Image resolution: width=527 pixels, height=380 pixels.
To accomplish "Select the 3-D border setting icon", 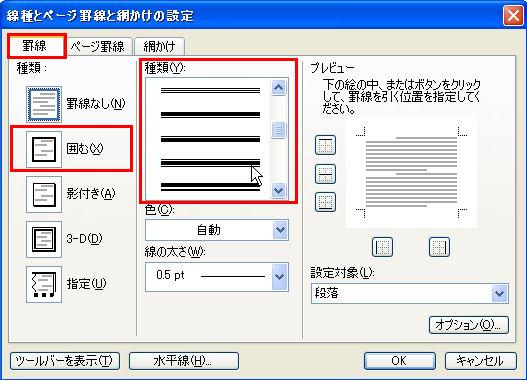I will coord(44,239).
